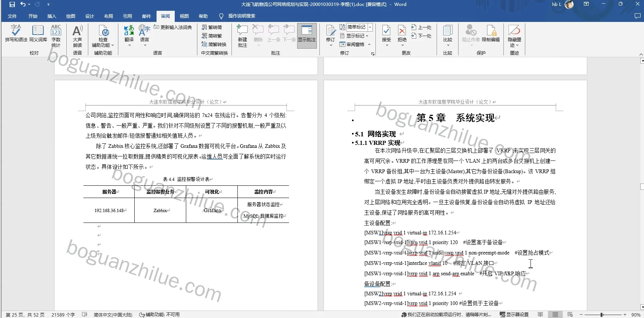Open the Tracking group dialog launcher
Screen dimensions: 644x318
(x=373, y=54)
